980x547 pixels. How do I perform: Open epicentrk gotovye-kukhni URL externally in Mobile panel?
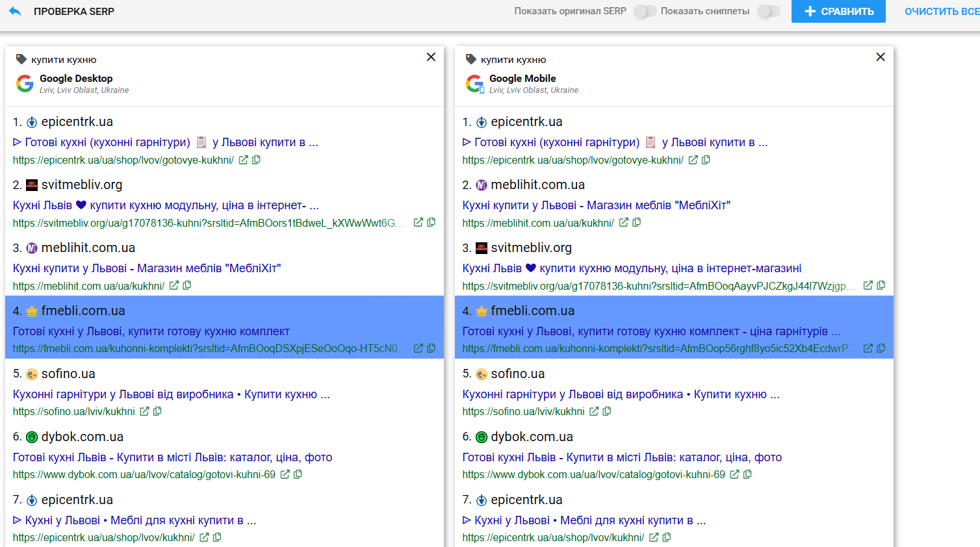point(693,160)
